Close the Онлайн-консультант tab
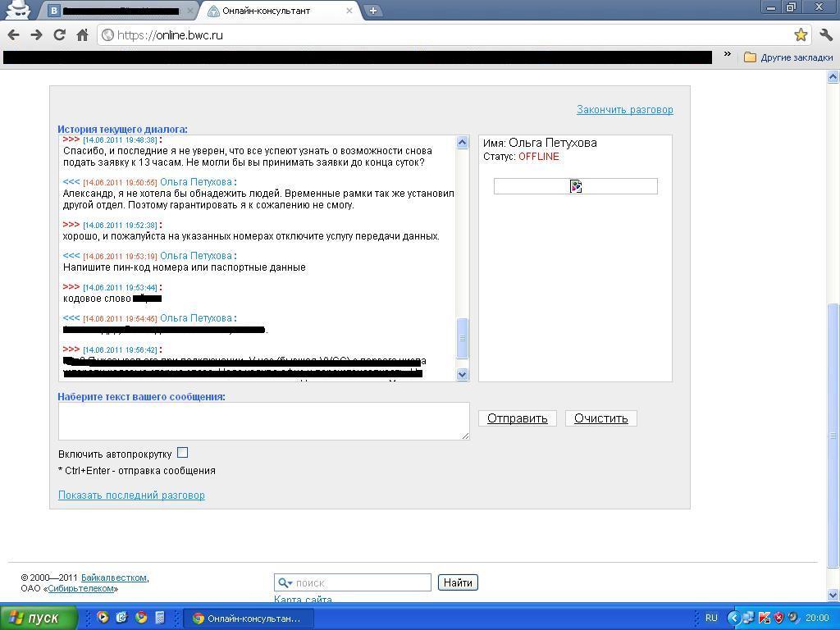The width and height of the screenshot is (840, 630). [x=349, y=11]
